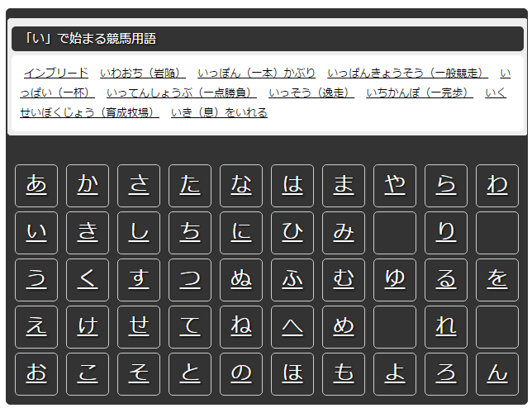532x408 pixels.
Task: Select the ひ kana button
Action: [x=292, y=233]
